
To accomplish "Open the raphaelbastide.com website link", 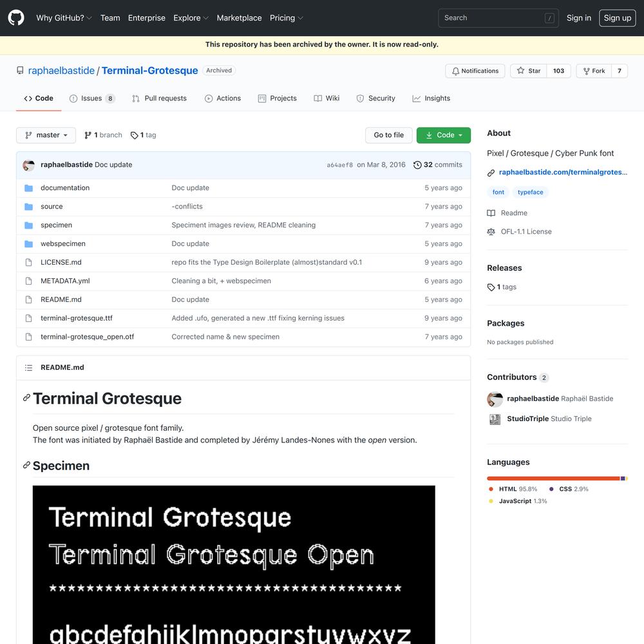I will (x=563, y=173).
